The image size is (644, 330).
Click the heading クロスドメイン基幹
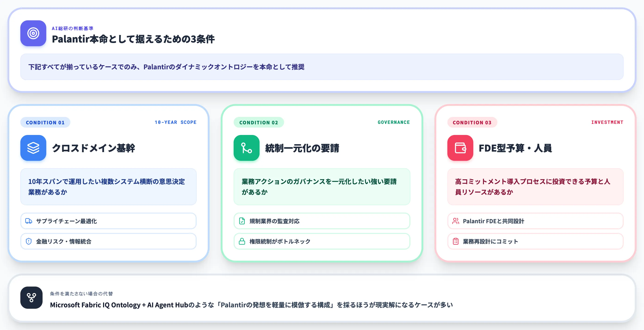(x=93, y=148)
